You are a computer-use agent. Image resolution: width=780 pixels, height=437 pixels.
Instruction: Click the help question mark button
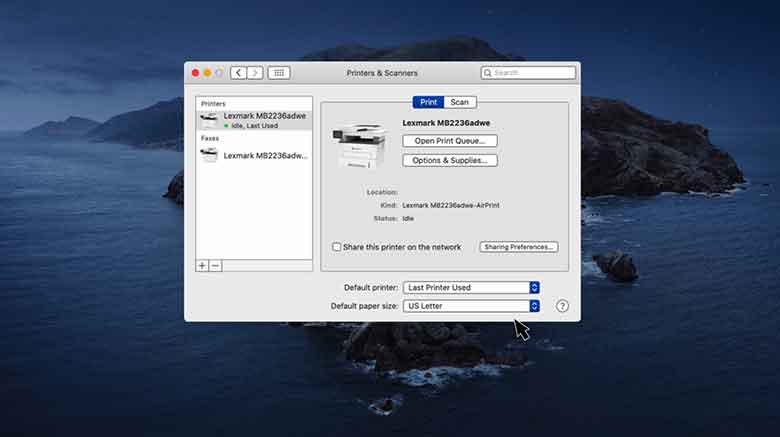point(562,306)
